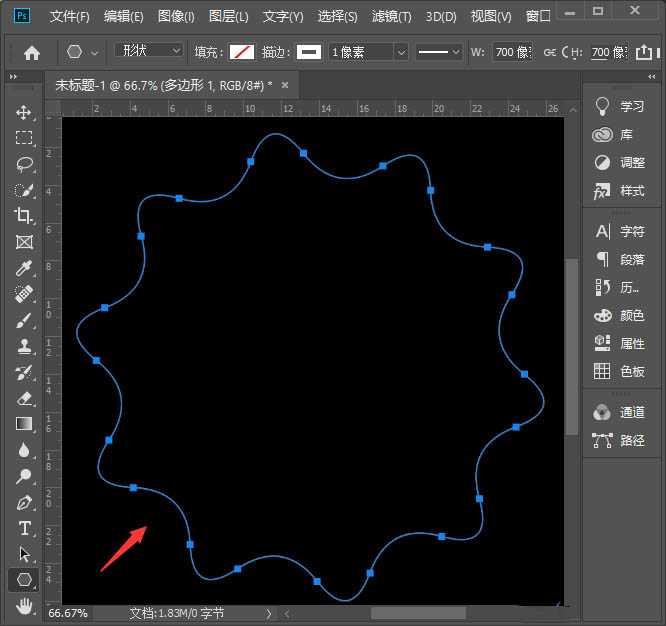Open the 学习 panel
Screen dimensions: 666x626
pyautogui.click(x=619, y=106)
